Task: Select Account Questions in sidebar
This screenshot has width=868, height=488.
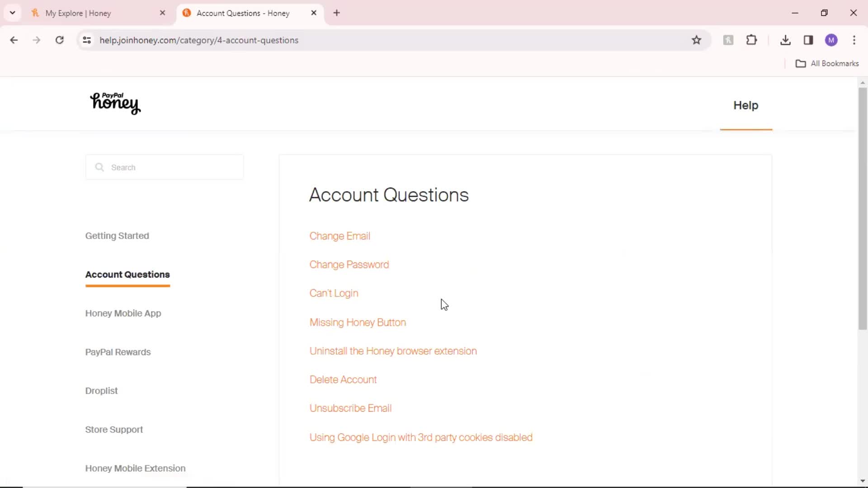Action: click(x=127, y=275)
